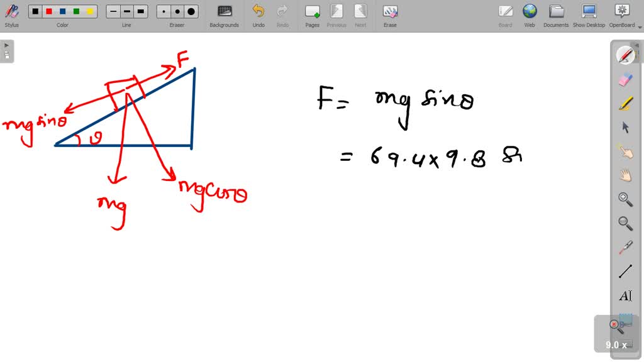Activate the Text tool in the palette

point(625,295)
